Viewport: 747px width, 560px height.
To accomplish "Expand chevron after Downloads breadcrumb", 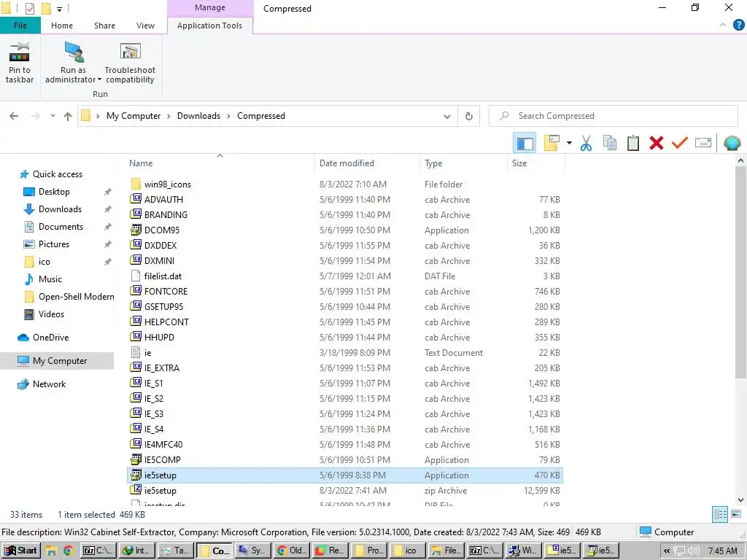I will [228, 116].
